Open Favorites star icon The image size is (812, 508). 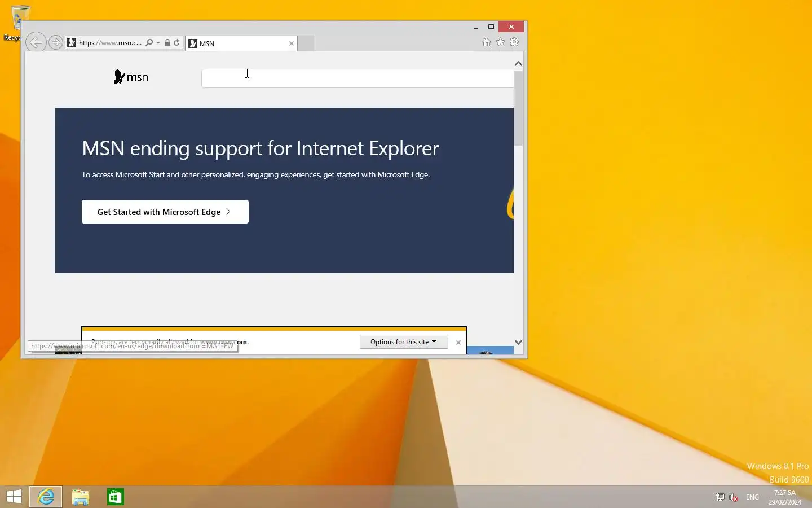(x=500, y=42)
